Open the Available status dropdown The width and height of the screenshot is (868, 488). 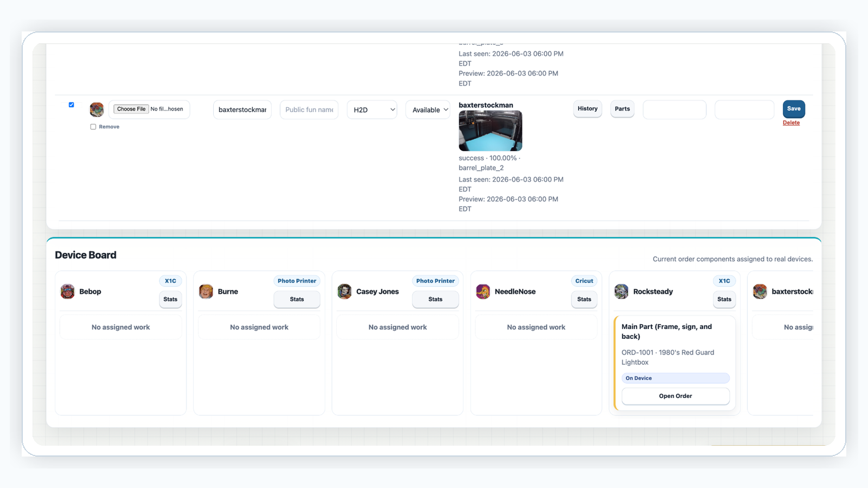pos(428,110)
